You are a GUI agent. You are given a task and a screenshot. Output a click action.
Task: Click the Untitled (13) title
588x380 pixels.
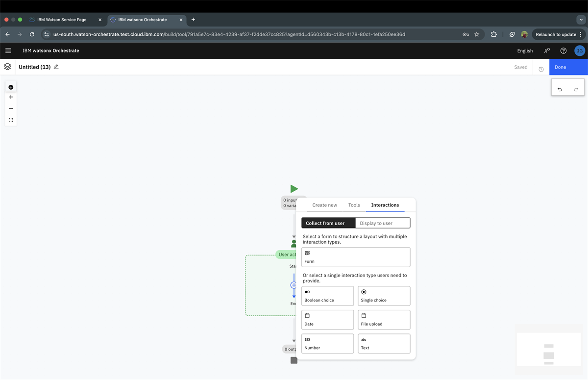point(35,67)
